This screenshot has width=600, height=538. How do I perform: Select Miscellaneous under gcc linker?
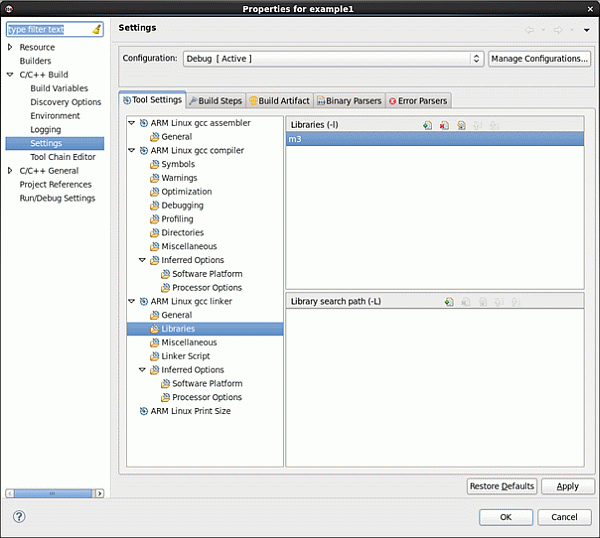[189, 342]
